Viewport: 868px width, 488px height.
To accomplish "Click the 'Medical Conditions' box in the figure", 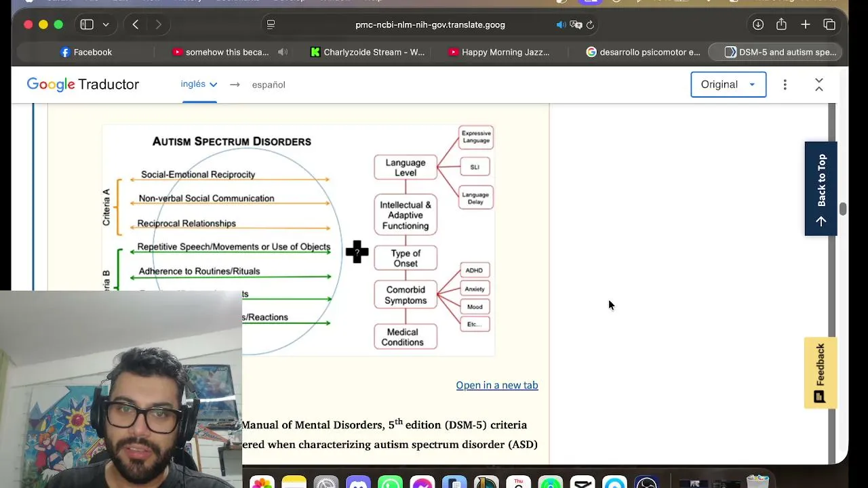I will tap(406, 337).
